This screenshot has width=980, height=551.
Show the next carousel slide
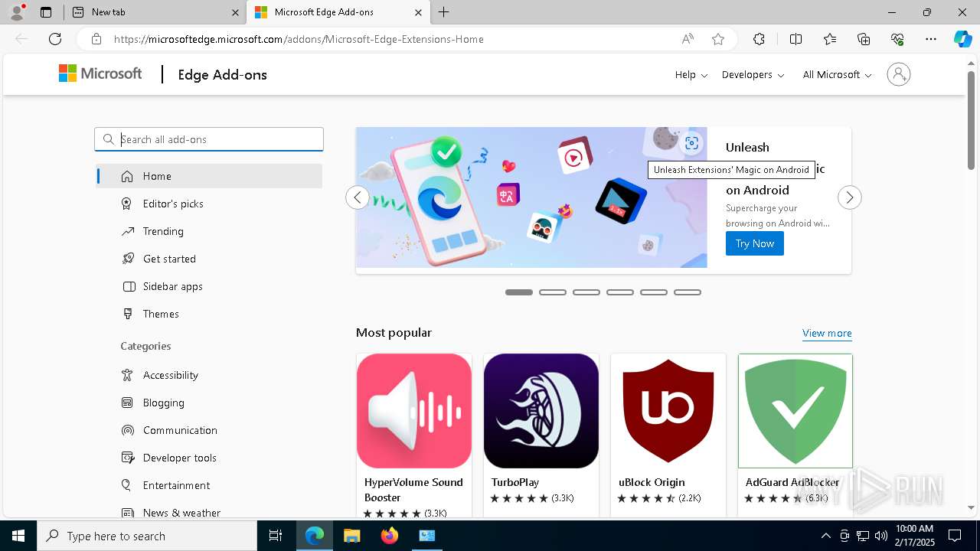[x=849, y=197]
